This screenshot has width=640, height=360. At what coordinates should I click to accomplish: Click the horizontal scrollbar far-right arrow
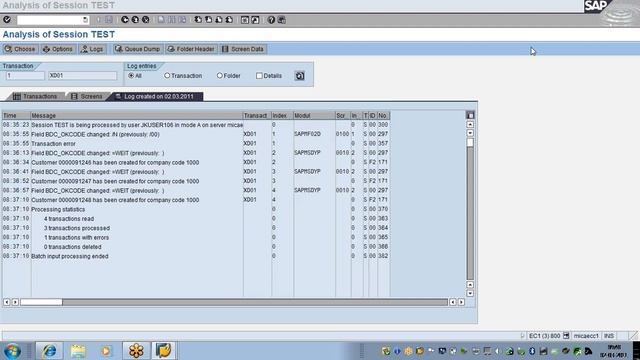pos(461,302)
